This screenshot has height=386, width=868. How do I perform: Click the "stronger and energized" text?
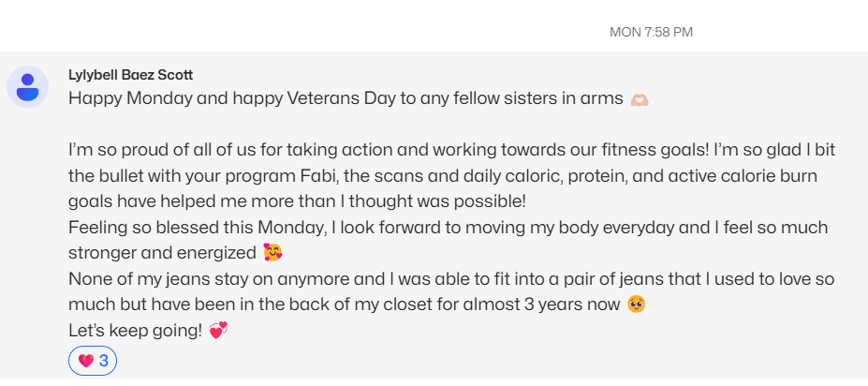[x=163, y=253]
